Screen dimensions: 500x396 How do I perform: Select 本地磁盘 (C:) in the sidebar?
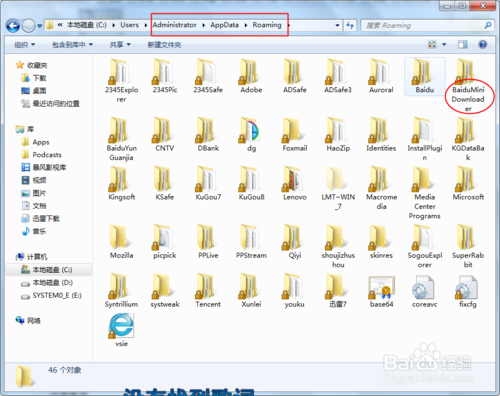47,270
